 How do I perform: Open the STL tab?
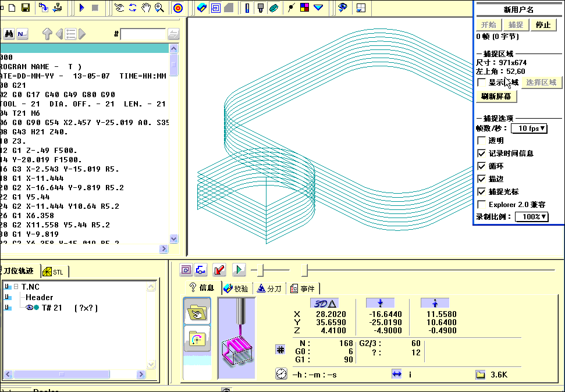55,272
